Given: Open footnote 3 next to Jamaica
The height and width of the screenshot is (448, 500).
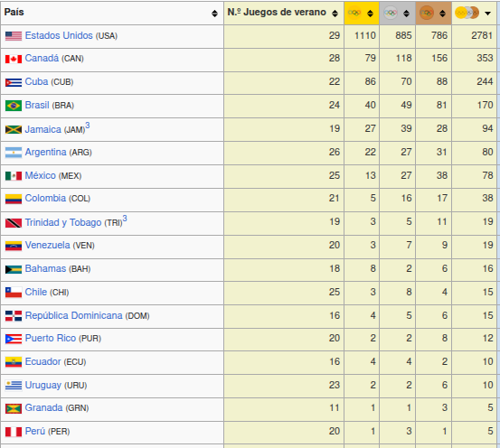Looking at the screenshot, I should coord(88,126).
